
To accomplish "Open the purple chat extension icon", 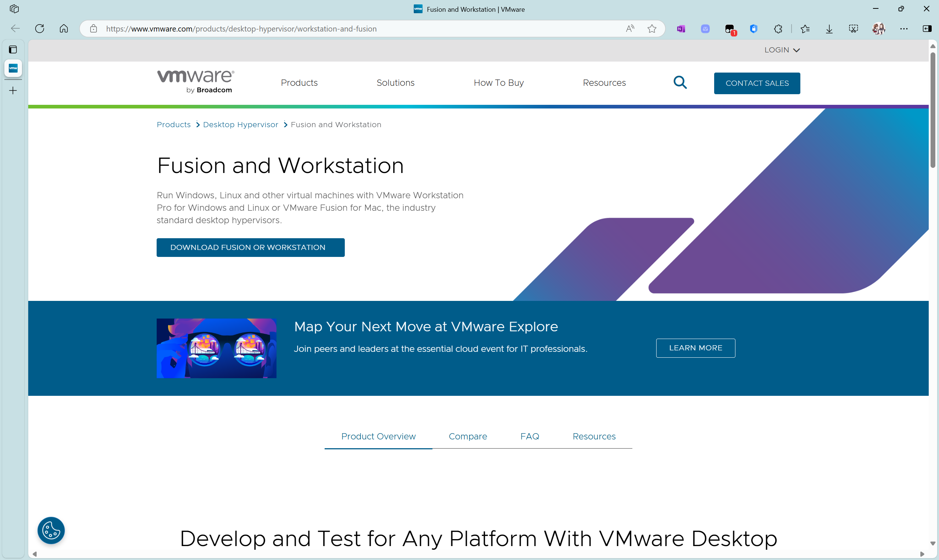I will (705, 29).
